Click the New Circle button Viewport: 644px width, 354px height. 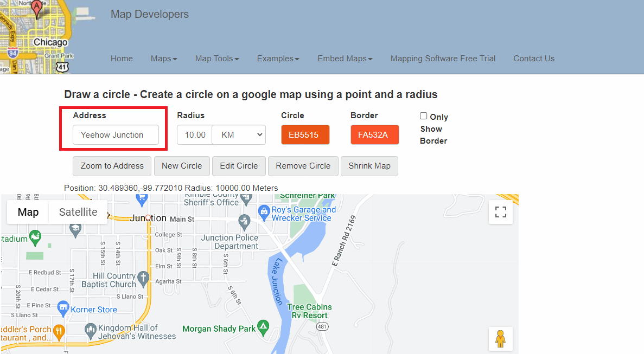point(182,166)
